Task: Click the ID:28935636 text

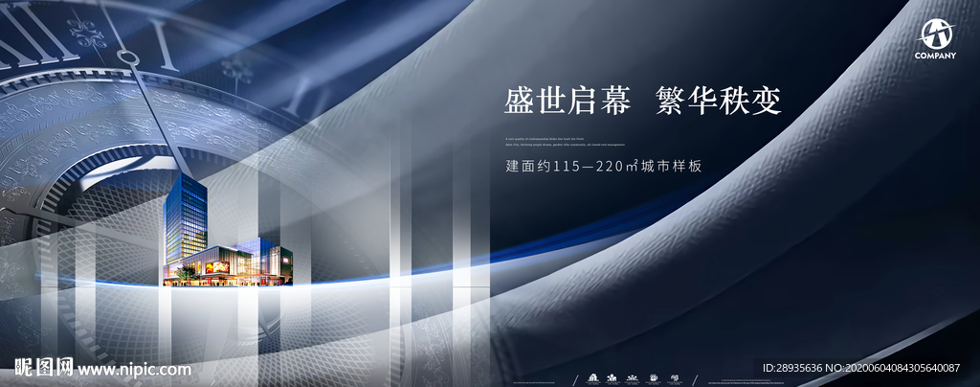Action: click(x=792, y=368)
